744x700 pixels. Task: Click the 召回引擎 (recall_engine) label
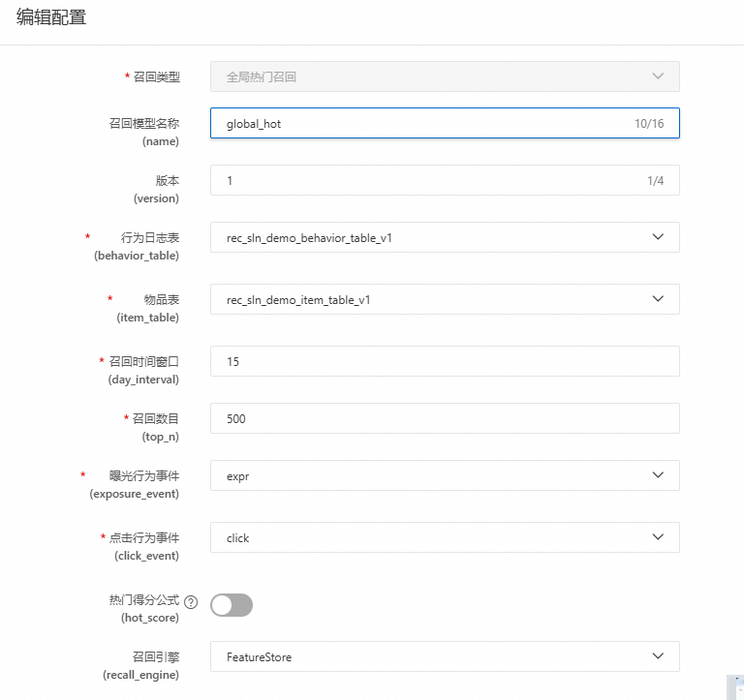(140, 665)
